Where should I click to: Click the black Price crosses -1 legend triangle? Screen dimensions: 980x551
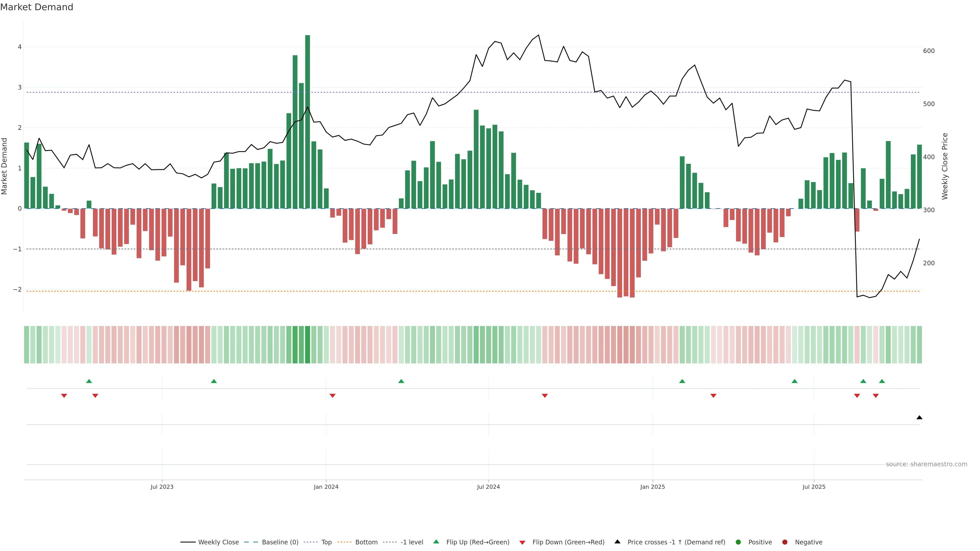tap(617, 542)
